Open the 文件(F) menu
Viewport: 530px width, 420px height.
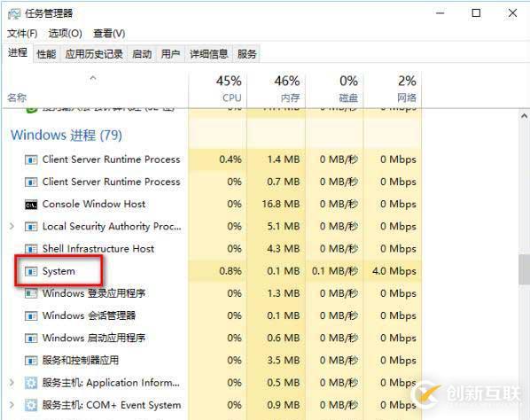[22, 33]
